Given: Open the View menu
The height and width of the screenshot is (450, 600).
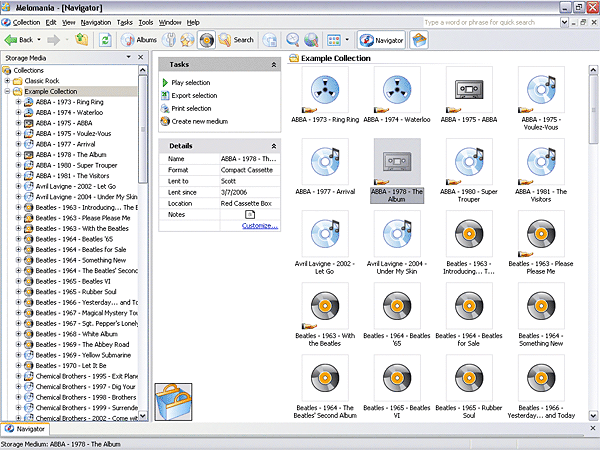Looking at the screenshot, I should [x=69, y=23].
